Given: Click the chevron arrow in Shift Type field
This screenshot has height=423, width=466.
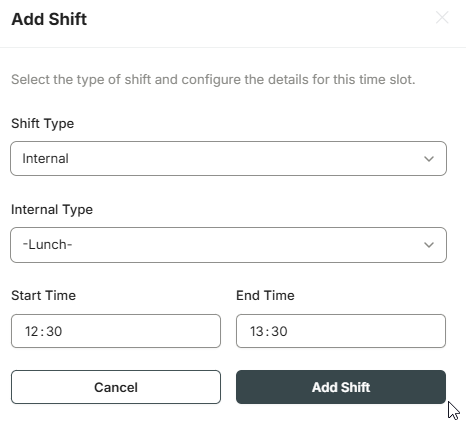Looking at the screenshot, I should point(429,159).
